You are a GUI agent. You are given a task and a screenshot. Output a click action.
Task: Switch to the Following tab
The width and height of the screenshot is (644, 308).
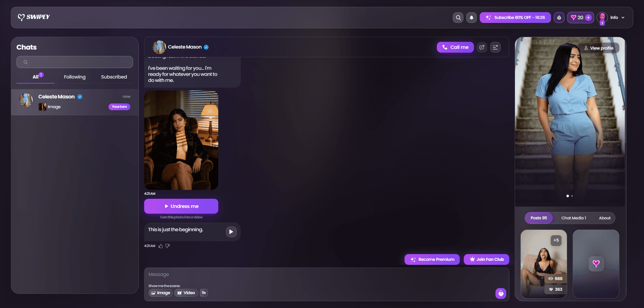pos(74,77)
